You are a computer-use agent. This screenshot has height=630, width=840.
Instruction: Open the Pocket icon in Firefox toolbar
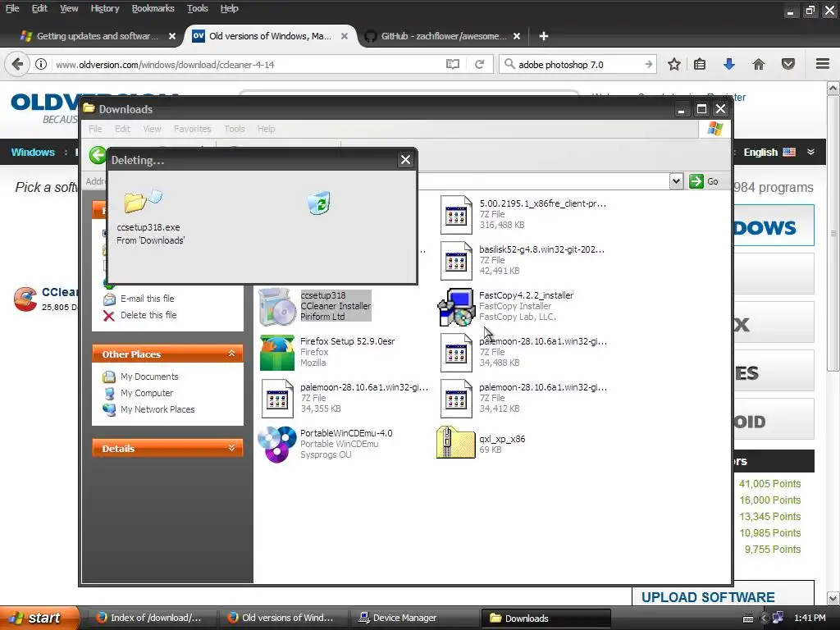788,64
